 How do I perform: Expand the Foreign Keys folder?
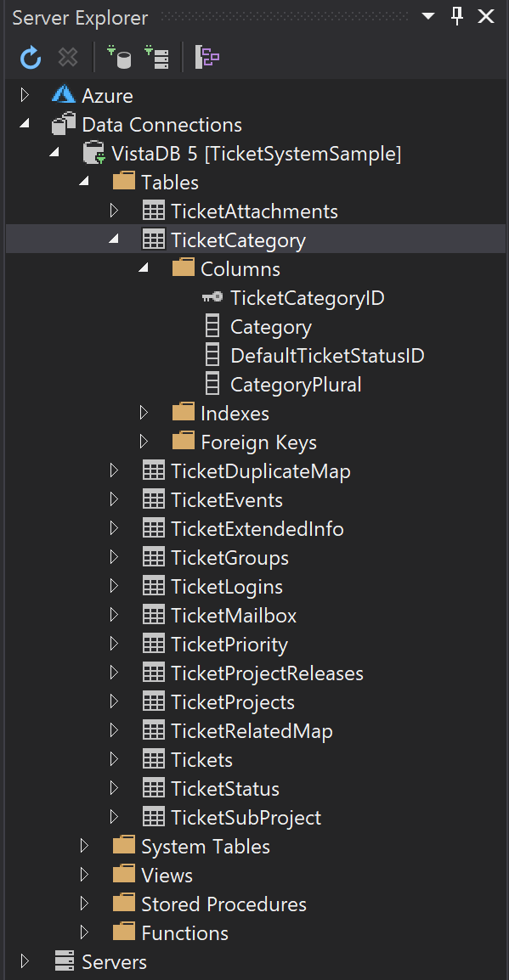(x=143, y=441)
